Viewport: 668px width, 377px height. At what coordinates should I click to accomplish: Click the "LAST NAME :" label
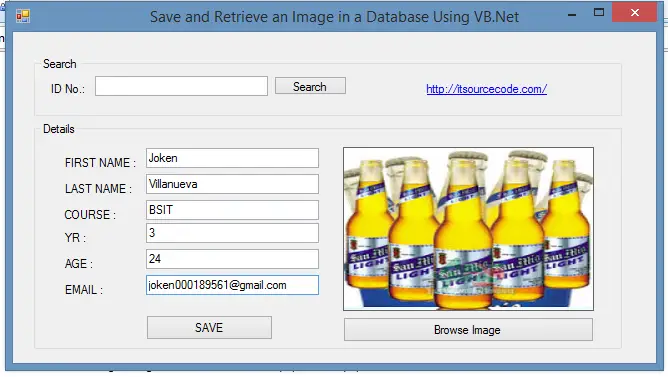click(98, 189)
